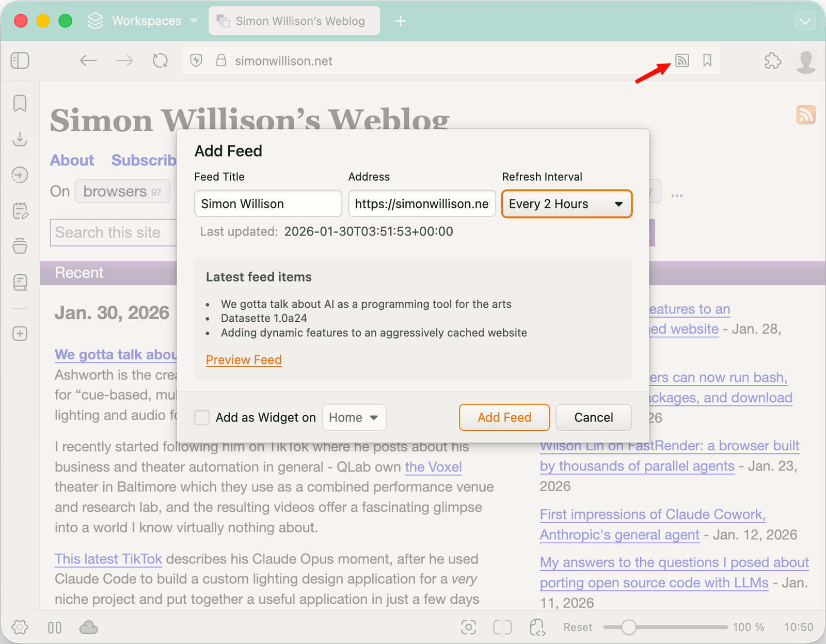The image size is (826, 644).
Task: Open the Refresh Interval dropdown
Action: click(566, 204)
